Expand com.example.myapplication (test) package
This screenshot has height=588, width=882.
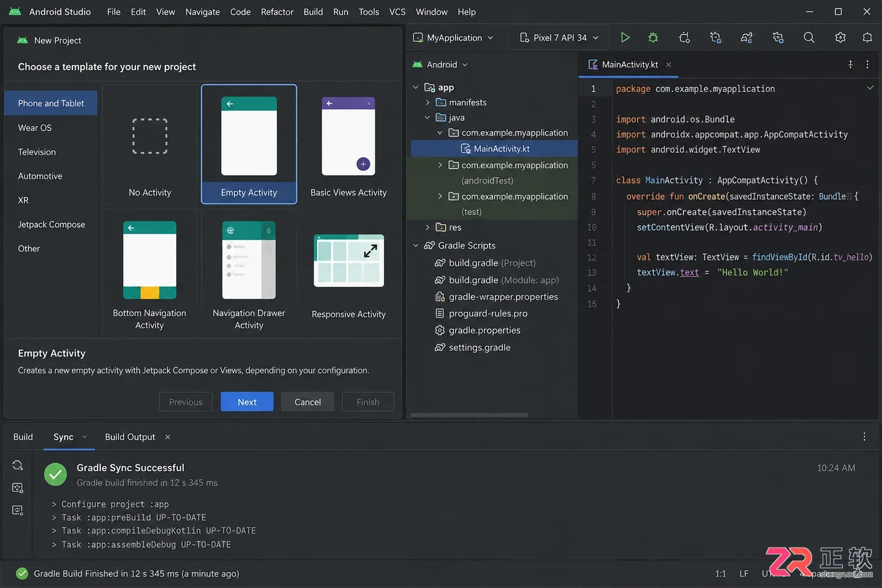(x=440, y=196)
